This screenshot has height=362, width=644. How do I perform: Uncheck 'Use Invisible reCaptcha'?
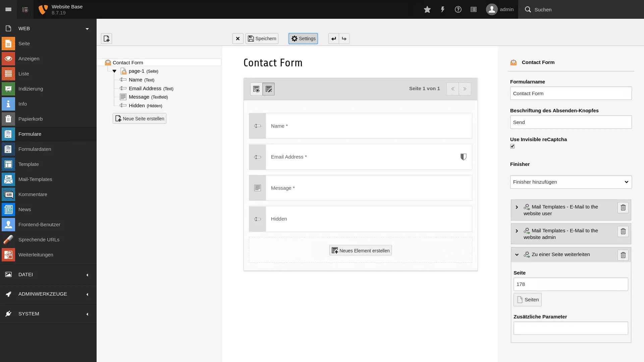(x=513, y=146)
